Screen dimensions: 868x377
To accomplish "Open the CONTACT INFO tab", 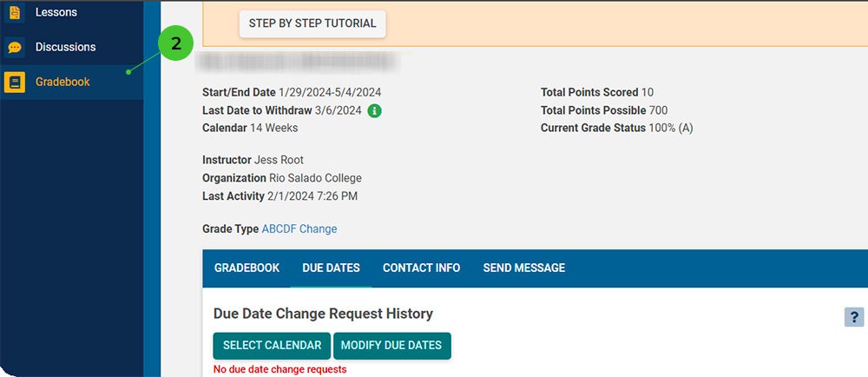I will [421, 268].
